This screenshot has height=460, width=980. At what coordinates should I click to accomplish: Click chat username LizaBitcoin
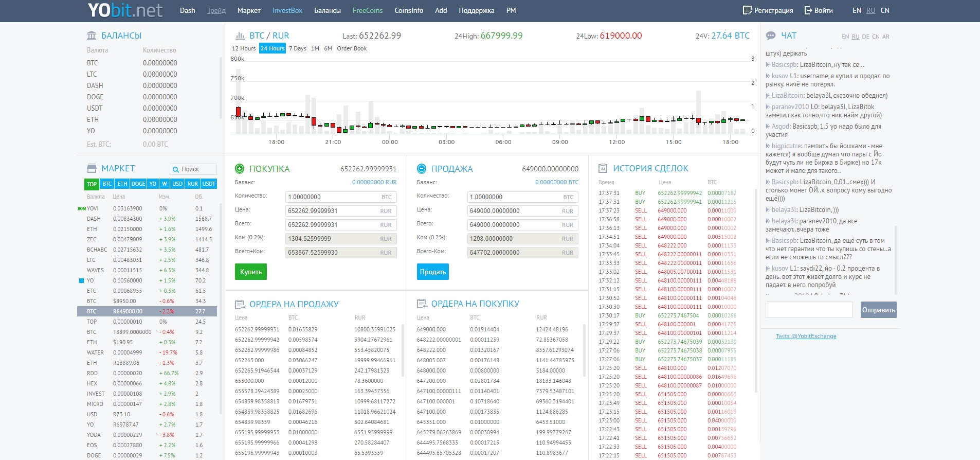[x=787, y=96]
